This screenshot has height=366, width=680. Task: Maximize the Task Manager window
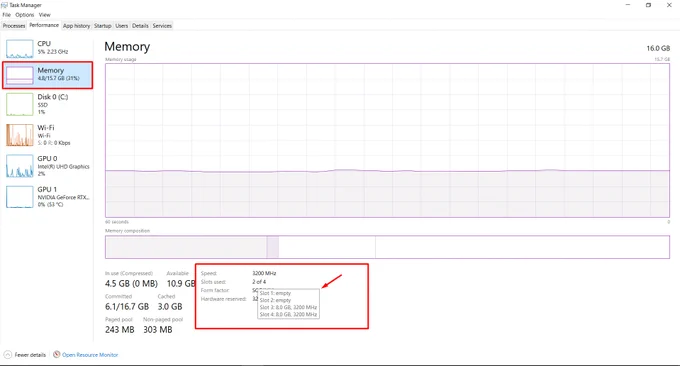[x=648, y=5]
